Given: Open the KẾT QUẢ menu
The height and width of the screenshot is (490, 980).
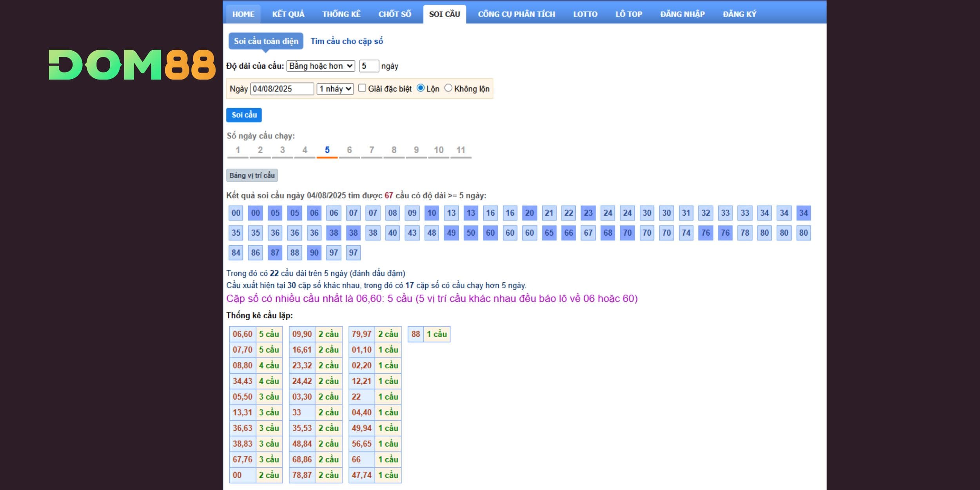Looking at the screenshot, I should (288, 14).
